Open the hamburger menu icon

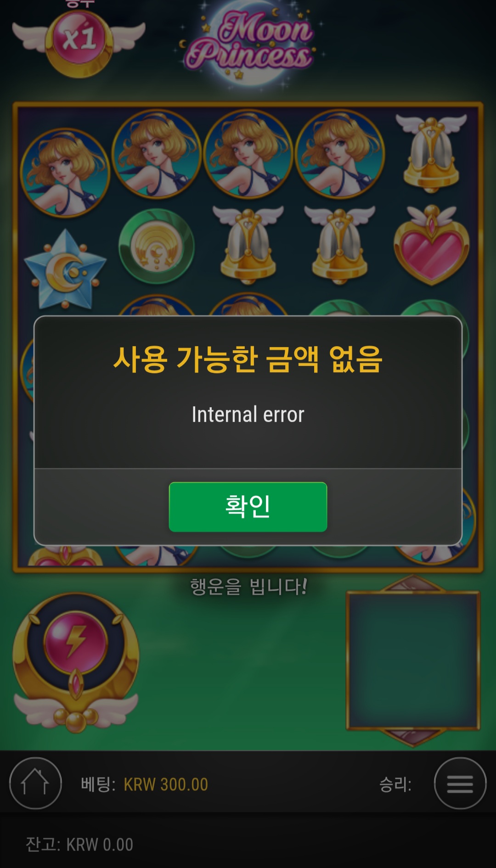(460, 784)
